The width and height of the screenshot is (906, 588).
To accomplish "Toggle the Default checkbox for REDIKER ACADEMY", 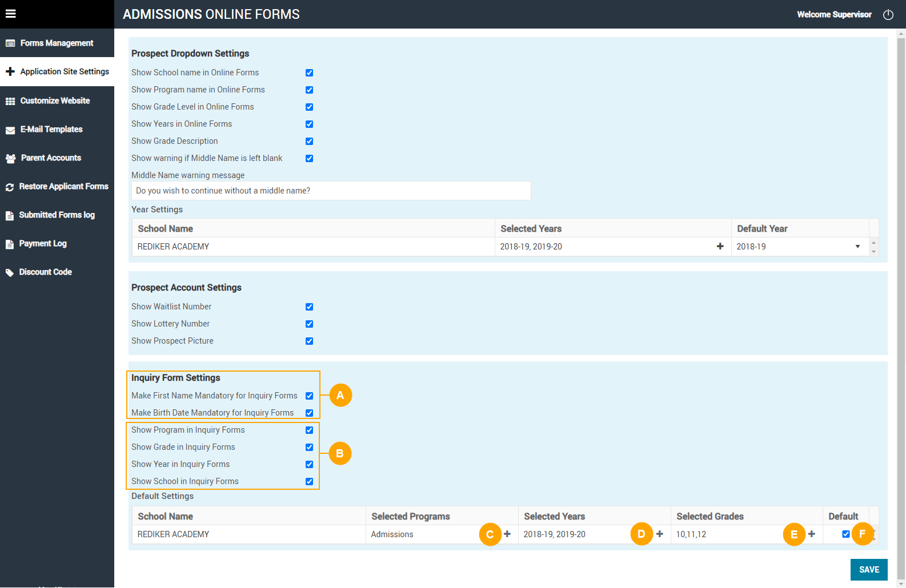I will click(846, 534).
